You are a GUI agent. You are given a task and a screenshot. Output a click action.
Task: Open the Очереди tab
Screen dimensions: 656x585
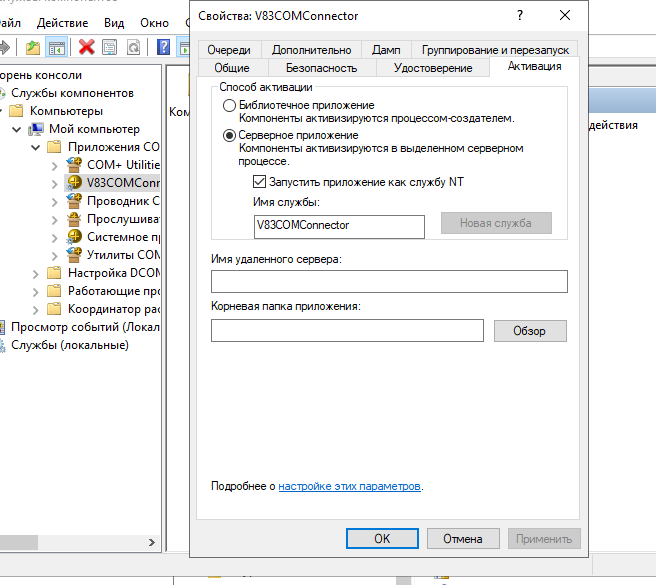tap(229, 50)
